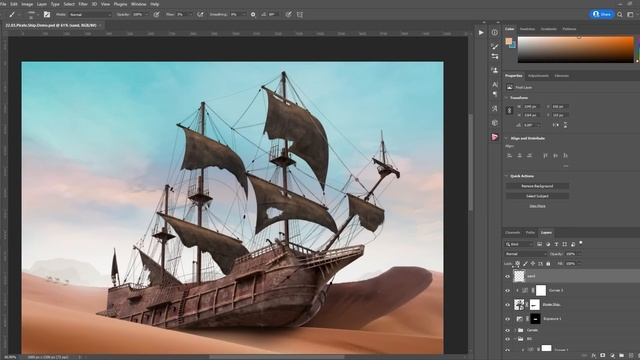Open smoothing options gear icon
This screenshot has height=360, width=640.
click(x=253, y=15)
